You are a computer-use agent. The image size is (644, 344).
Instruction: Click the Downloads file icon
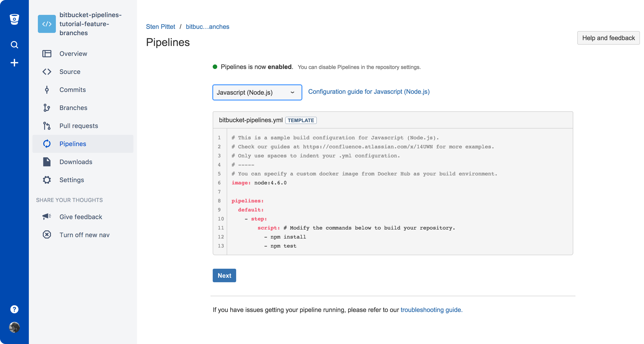click(x=47, y=162)
